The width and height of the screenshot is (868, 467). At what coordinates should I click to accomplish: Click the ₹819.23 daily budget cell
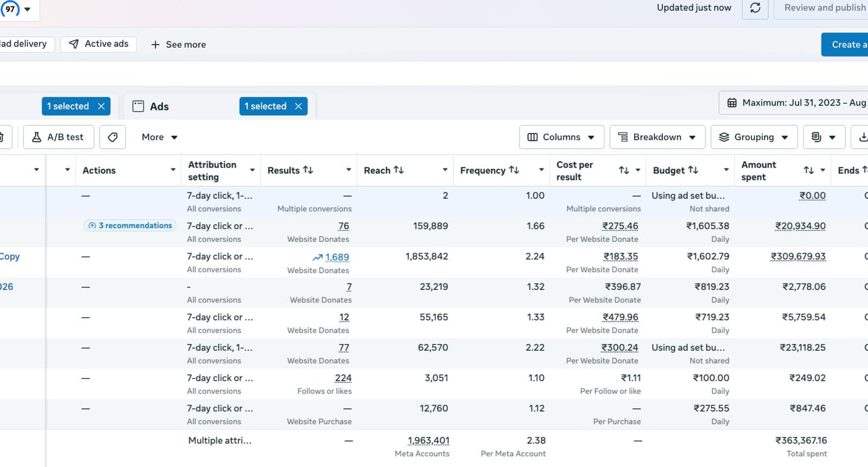(x=712, y=287)
